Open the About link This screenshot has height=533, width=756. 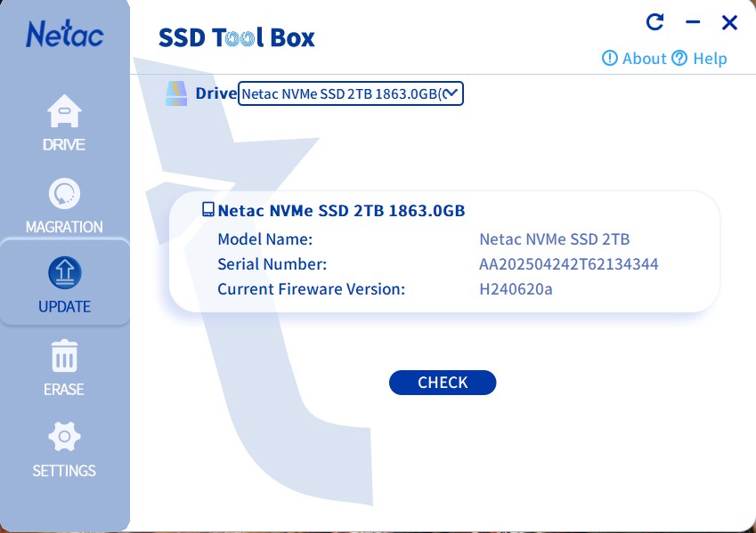click(644, 59)
